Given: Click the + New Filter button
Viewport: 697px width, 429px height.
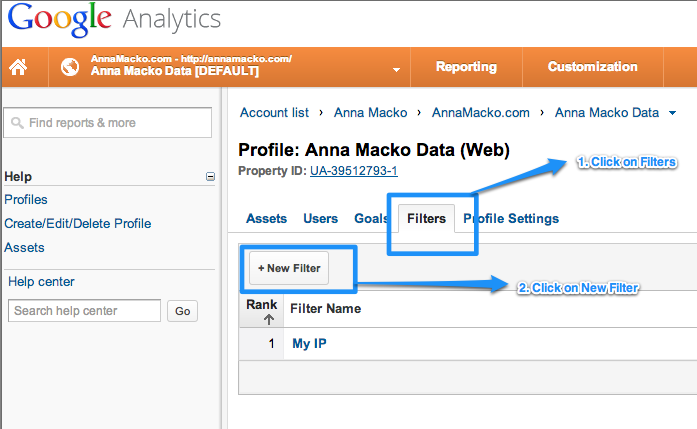Looking at the screenshot, I should 289,268.
